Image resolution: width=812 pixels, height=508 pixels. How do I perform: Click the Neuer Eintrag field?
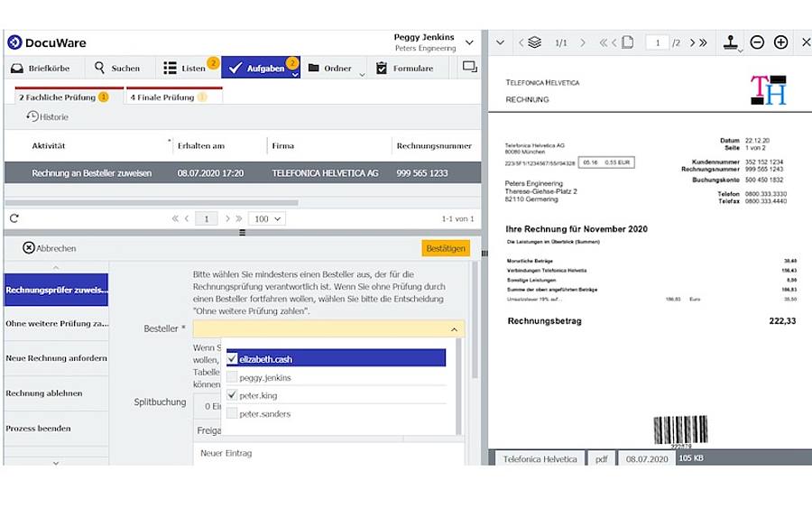tap(328, 453)
